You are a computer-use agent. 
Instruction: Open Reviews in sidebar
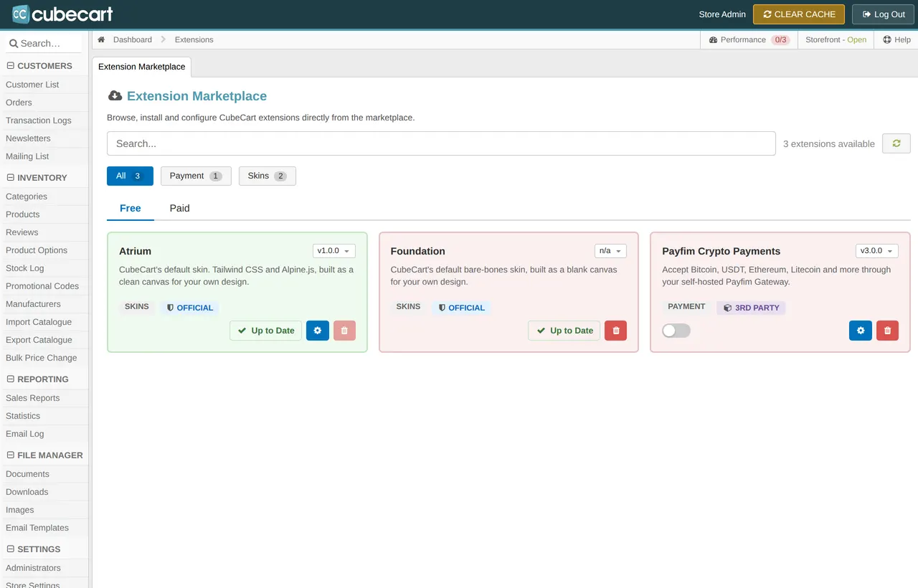22,232
